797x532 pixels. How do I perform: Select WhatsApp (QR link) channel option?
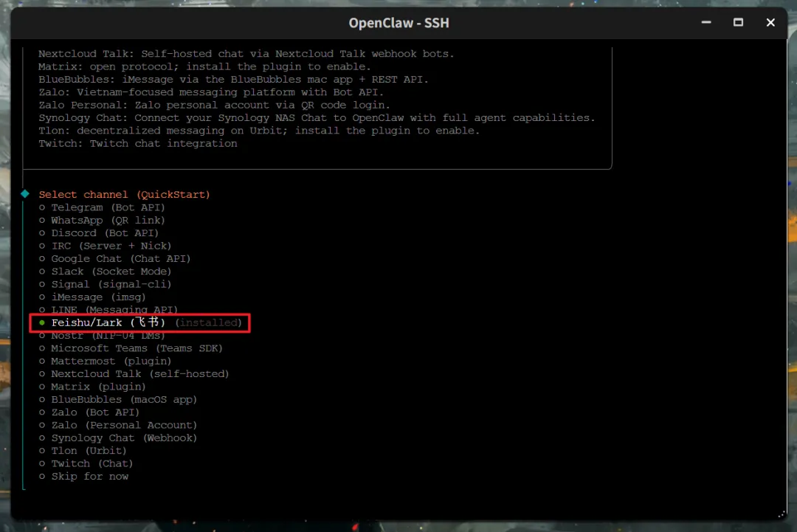click(x=102, y=220)
